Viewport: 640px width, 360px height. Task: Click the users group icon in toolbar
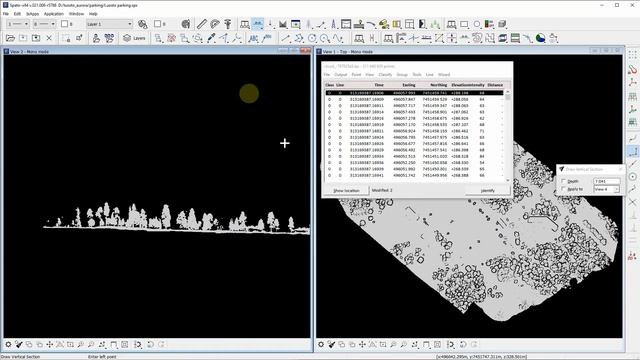pos(109,38)
